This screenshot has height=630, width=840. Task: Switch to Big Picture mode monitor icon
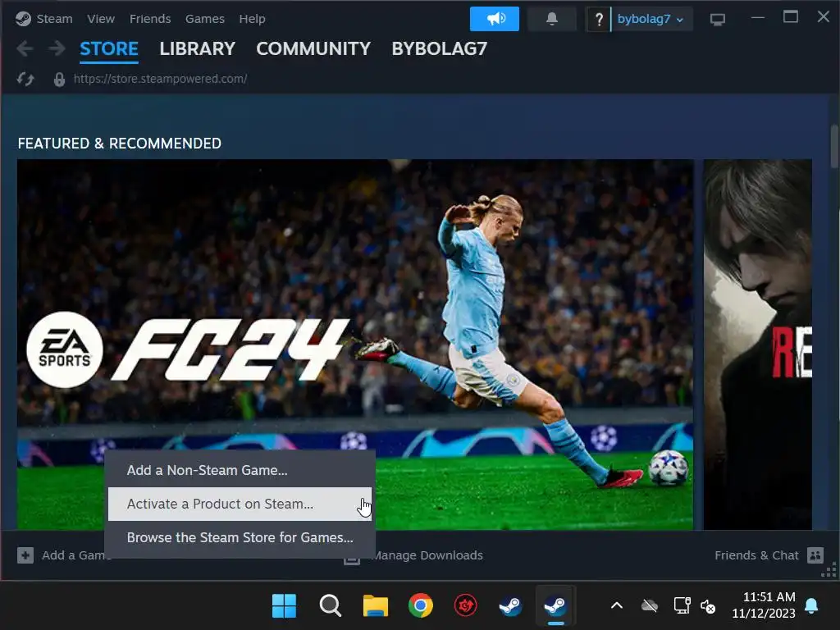coord(717,20)
